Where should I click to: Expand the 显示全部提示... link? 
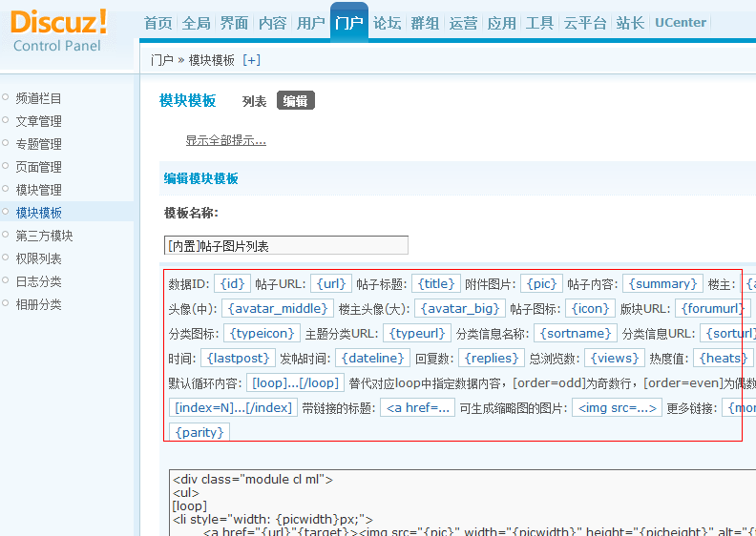pos(225,140)
